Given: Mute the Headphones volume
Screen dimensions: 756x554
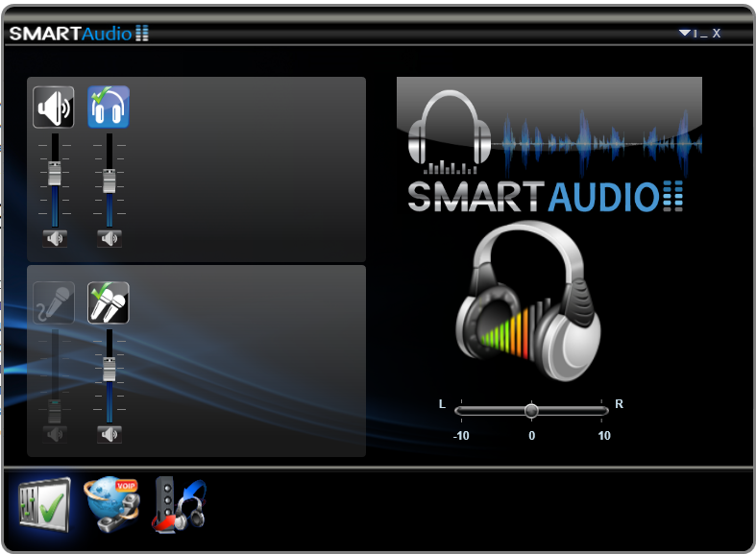Looking at the screenshot, I should point(110,238).
